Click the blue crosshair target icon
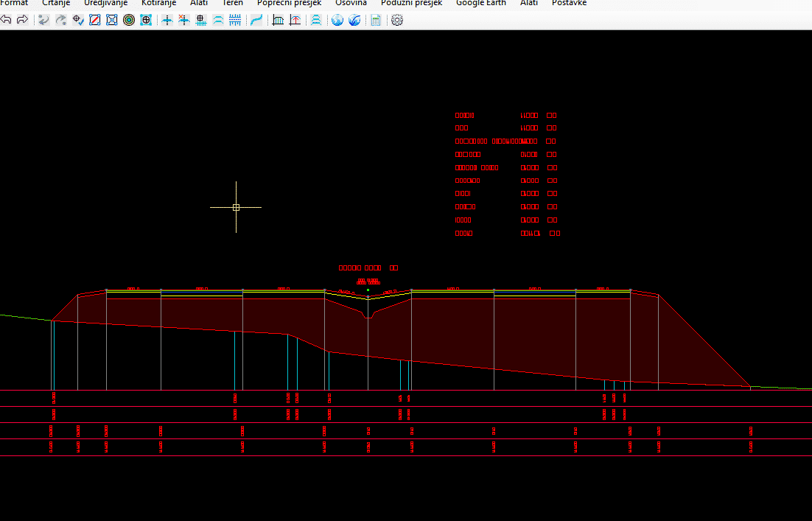This screenshot has width=812, height=521. (x=146, y=20)
